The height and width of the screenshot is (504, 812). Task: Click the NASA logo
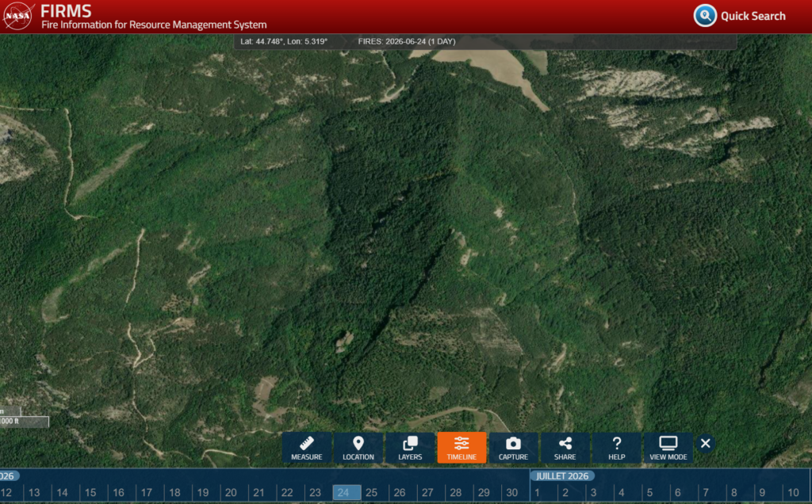(x=17, y=16)
